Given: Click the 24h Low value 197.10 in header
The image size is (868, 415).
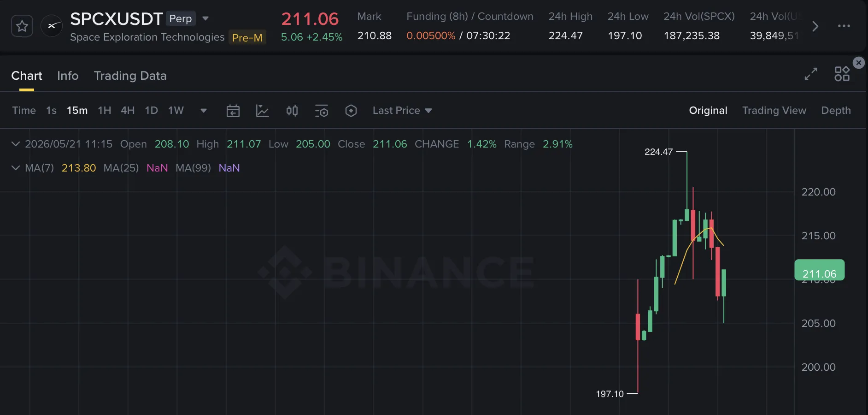Looking at the screenshot, I should pyautogui.click(x=625, y=36).
